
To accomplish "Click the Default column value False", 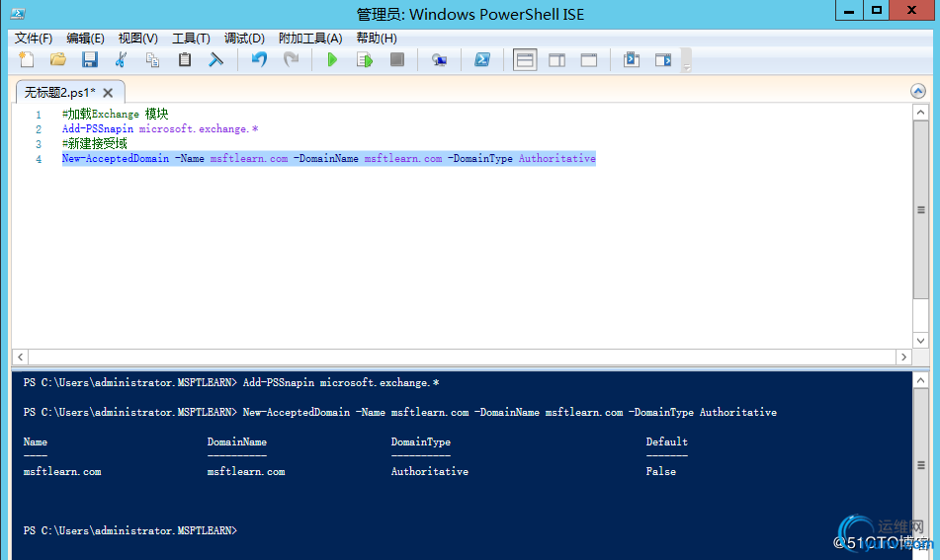I will click(x=660, y=471).
